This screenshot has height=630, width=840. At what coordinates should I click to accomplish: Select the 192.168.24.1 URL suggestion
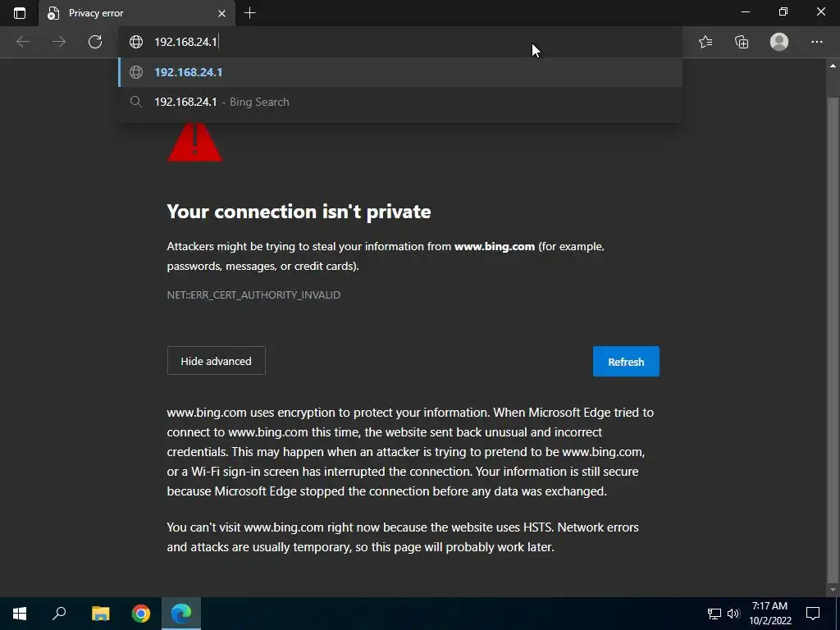pyautogui.click(x=400, y=72)
